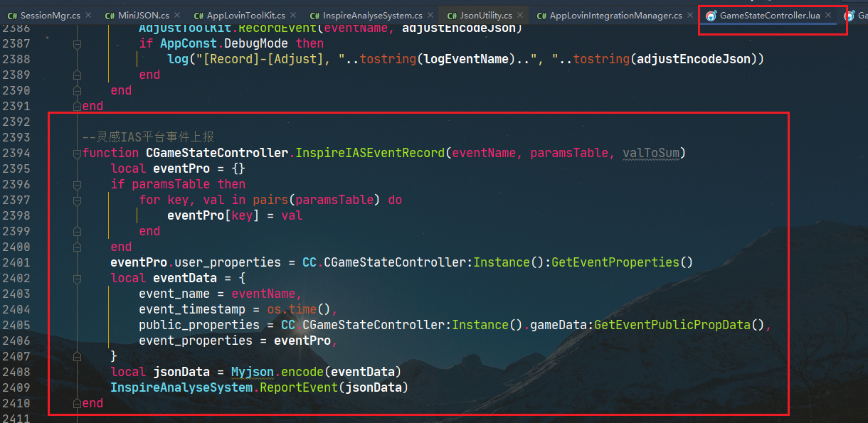Screen dimensions: 868x423
Task: Click C# icon on AppLovinIntegrationManager.cs tab
Action: click(541, 16)
